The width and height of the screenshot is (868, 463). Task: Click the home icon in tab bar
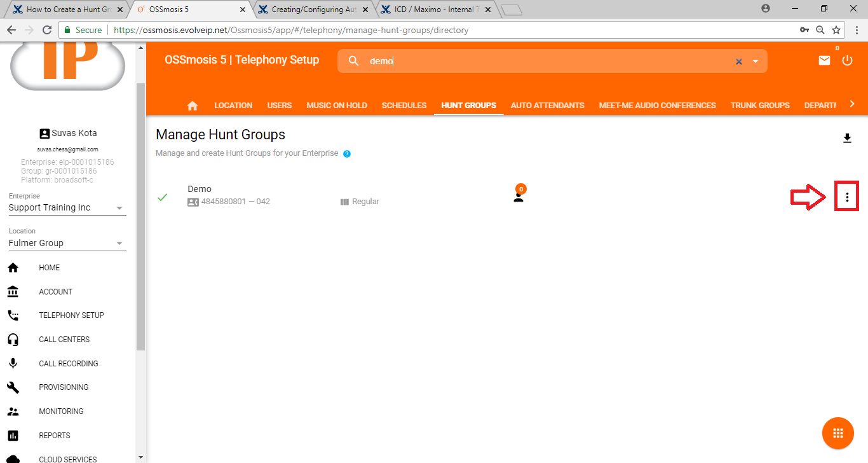[193, 106]
